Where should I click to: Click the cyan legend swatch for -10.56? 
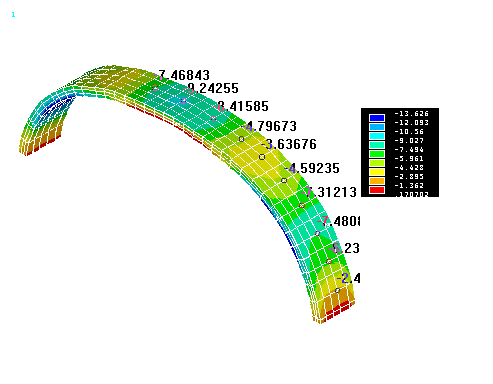377,136
